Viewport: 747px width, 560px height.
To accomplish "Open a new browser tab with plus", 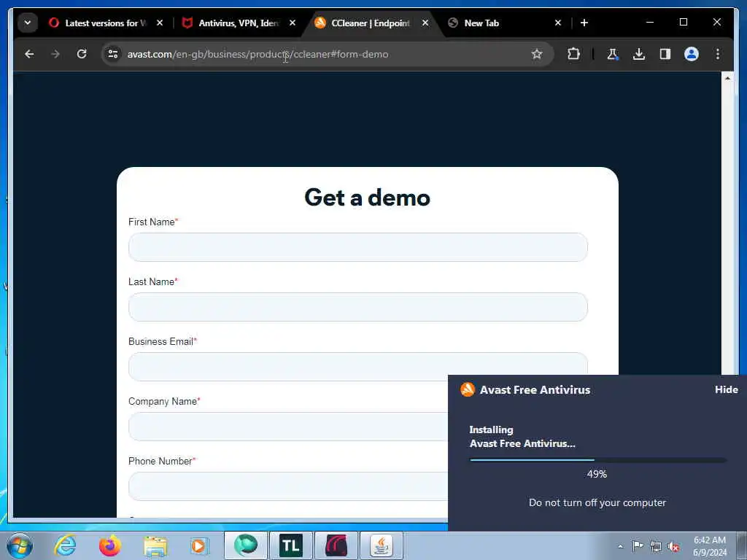I will pyautogui.click(x=584, y=23).
